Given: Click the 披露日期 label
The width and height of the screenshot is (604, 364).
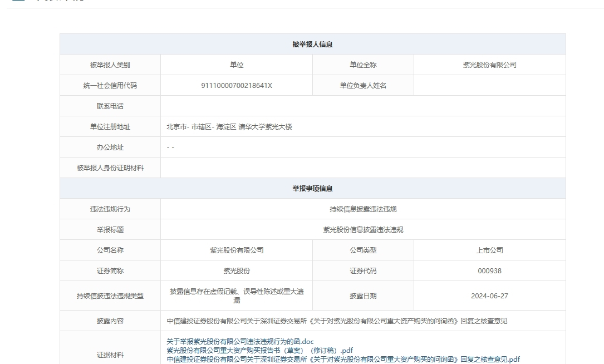Looking at the screenshot, I should pyautogui.click(x=363, y=296).
